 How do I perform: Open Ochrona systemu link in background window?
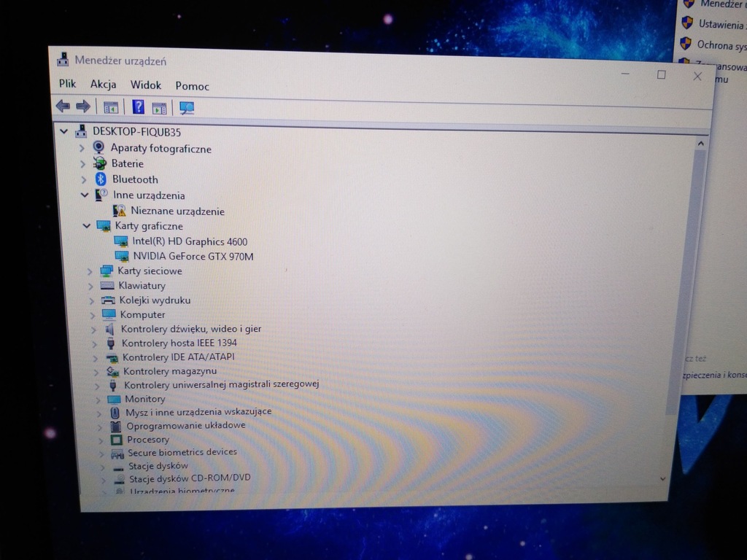coord(721,45)
